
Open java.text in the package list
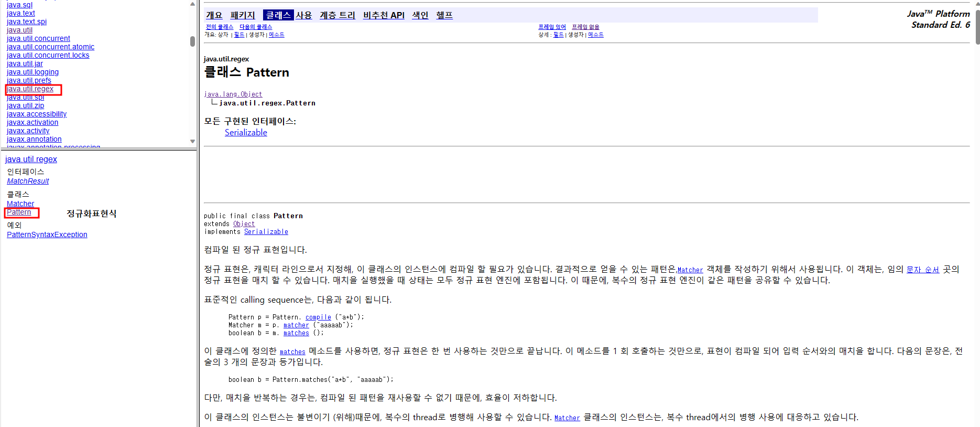click(x=21, y=13)
